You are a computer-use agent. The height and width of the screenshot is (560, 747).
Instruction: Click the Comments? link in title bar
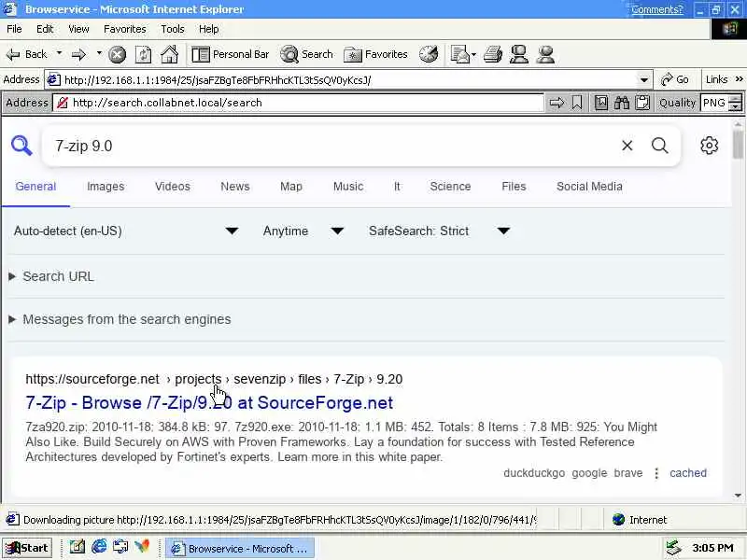[657, 9]
